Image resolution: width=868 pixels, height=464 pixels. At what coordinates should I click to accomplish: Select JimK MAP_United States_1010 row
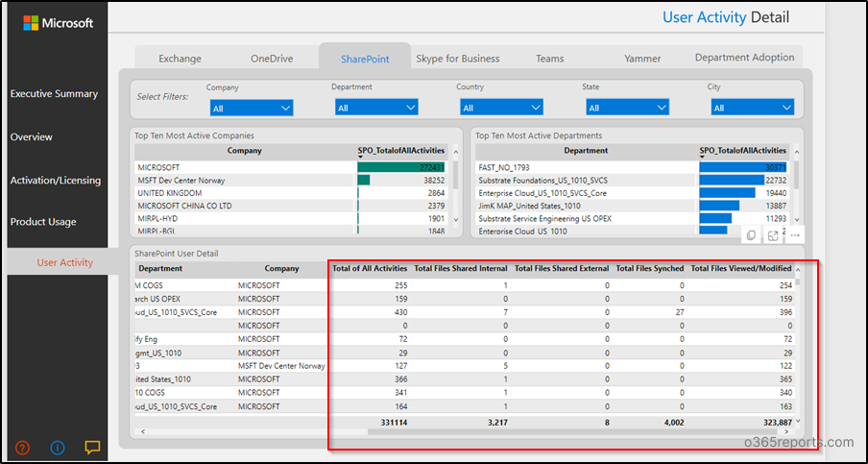point(633,206)
